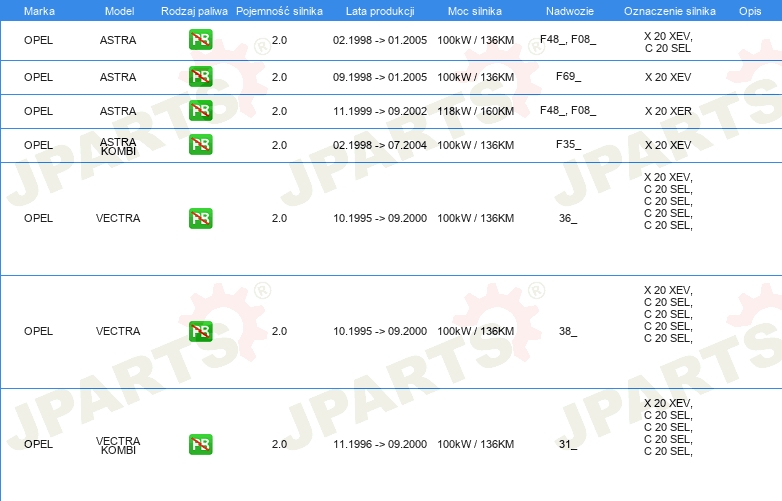782x501 pixels.
Task: Click the Moc silnika header
Action: coord(475,11)
